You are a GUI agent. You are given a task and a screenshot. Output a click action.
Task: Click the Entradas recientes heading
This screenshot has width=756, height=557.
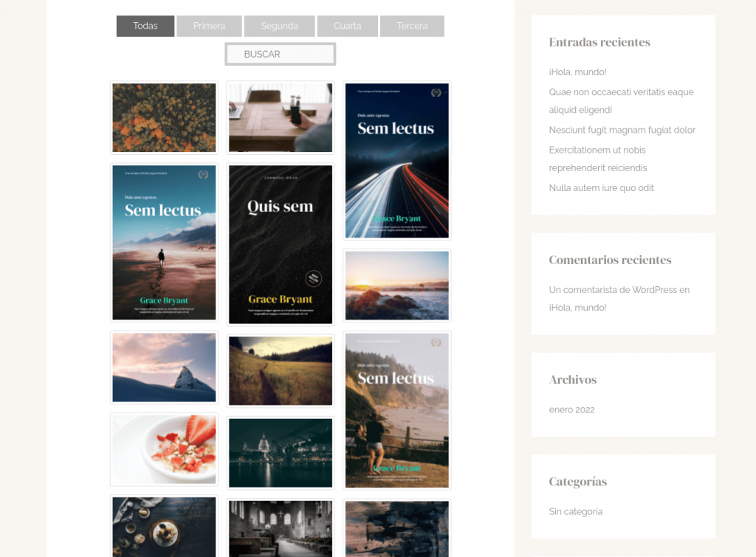(x=599, y=42)
